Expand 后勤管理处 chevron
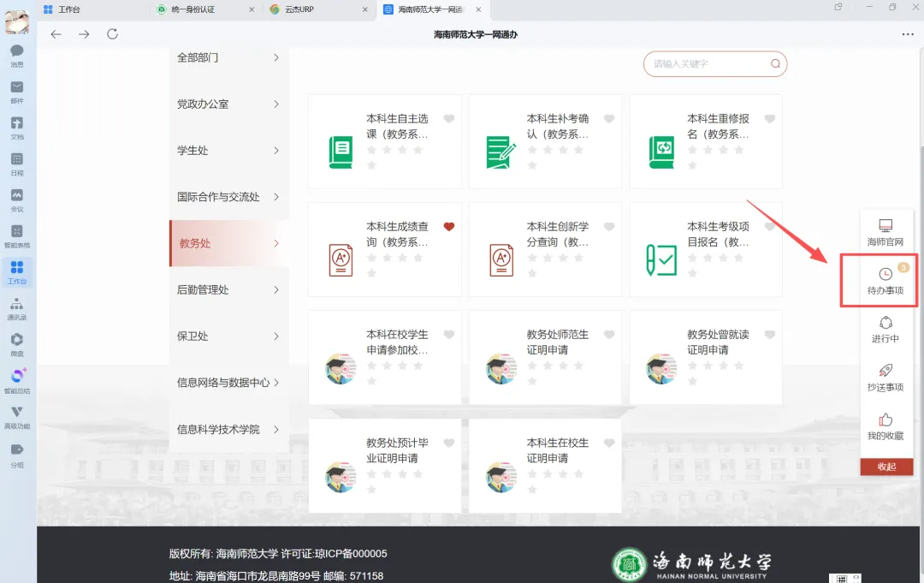This screenshot has width=924, height=583. click(276, 290)
